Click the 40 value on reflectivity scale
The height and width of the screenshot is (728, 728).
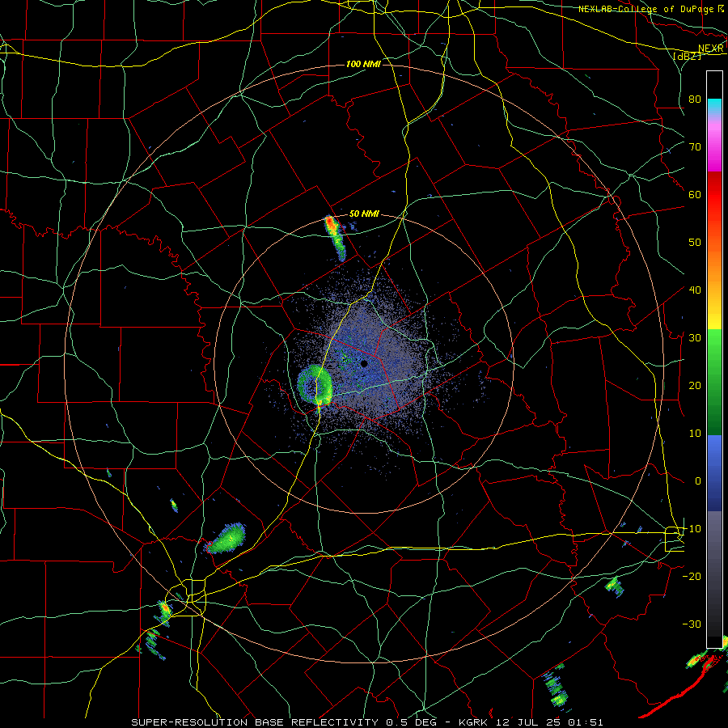(x=695, y=290)
